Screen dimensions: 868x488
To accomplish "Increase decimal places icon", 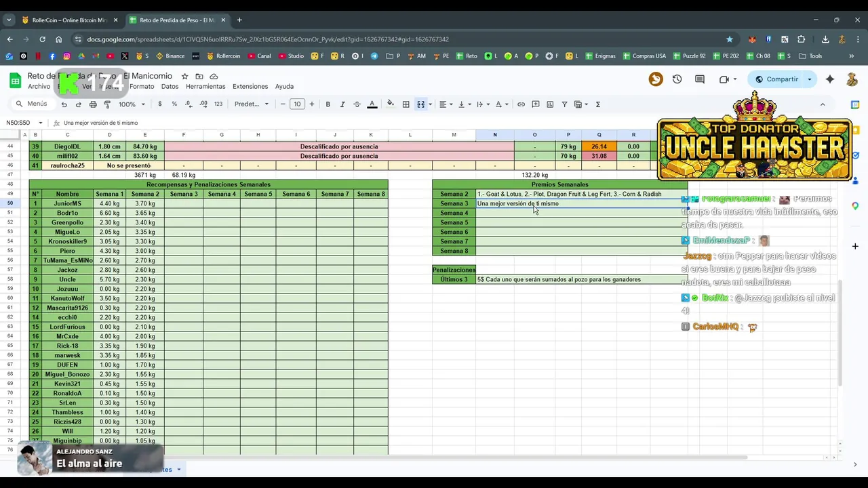I will [x=203, y=104].
